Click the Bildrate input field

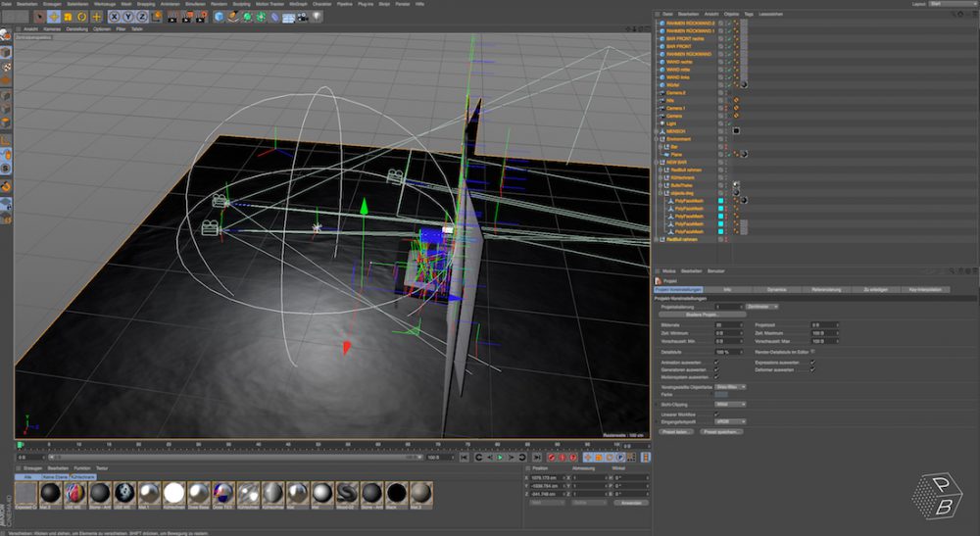[728, 325]
